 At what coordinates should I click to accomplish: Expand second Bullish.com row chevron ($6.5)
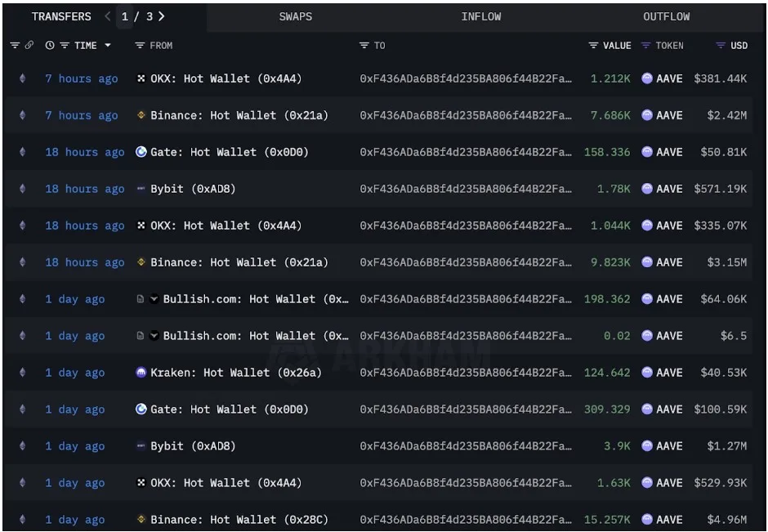154,336
